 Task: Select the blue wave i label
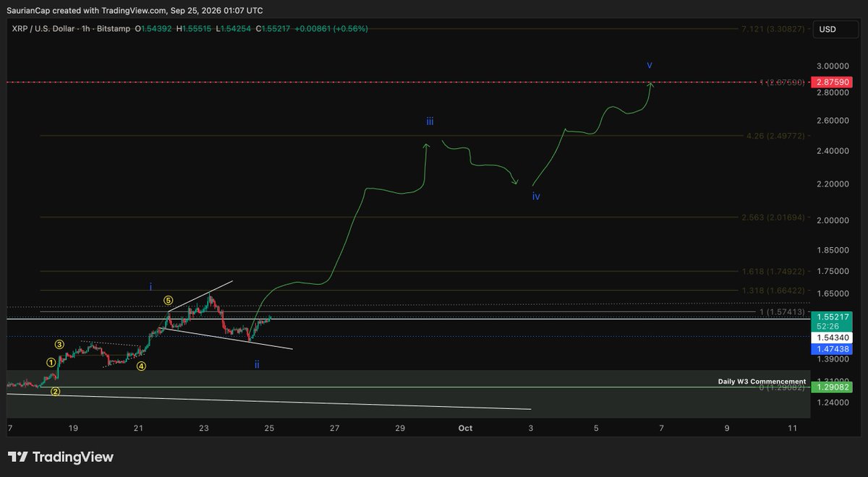[x=150, y=287]
